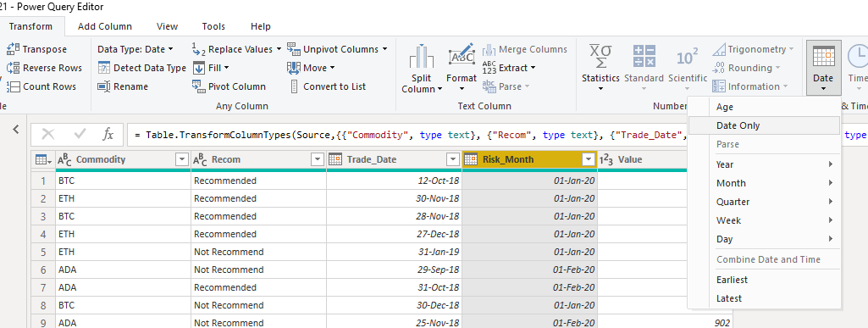Click the Commodity column ABC type icon
Image resolution: width=868 pixels, height=328 pixels.
point(65,159)
